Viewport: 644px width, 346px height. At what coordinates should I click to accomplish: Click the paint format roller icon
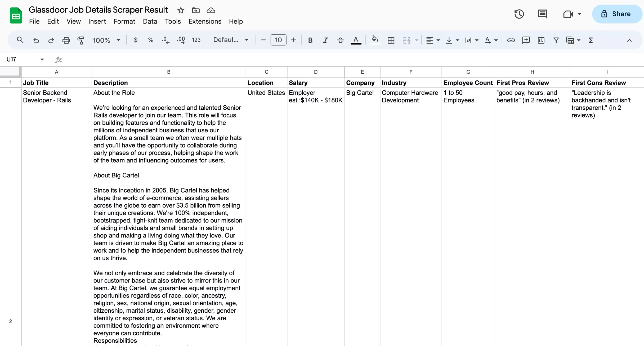click(x=81, y=40)
